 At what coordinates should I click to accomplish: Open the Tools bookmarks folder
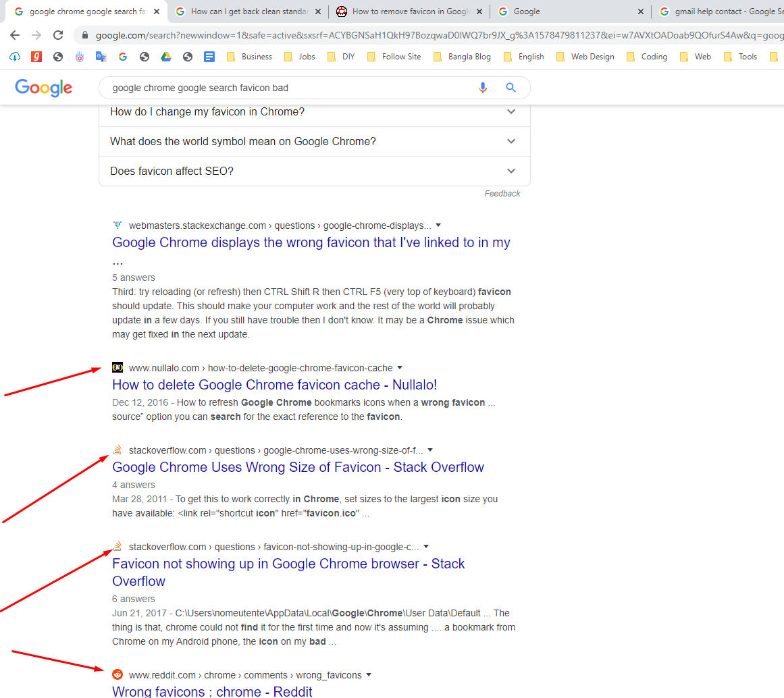(741, 57)
